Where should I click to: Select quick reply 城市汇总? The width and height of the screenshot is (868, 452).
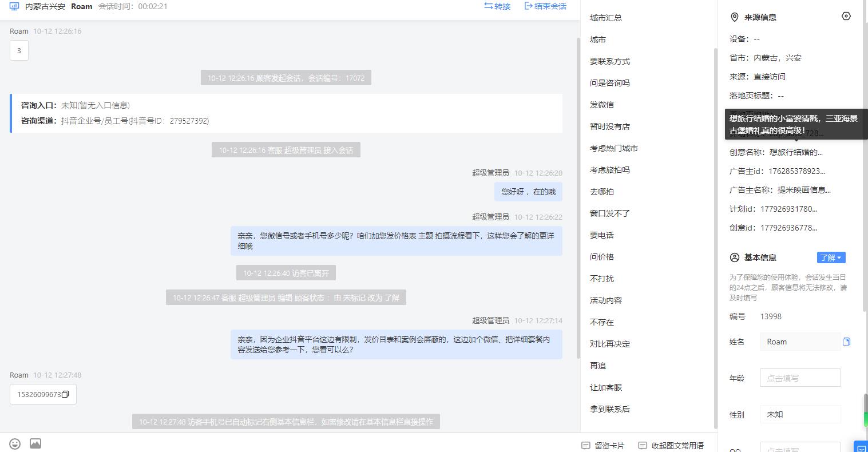click(606, 18)
